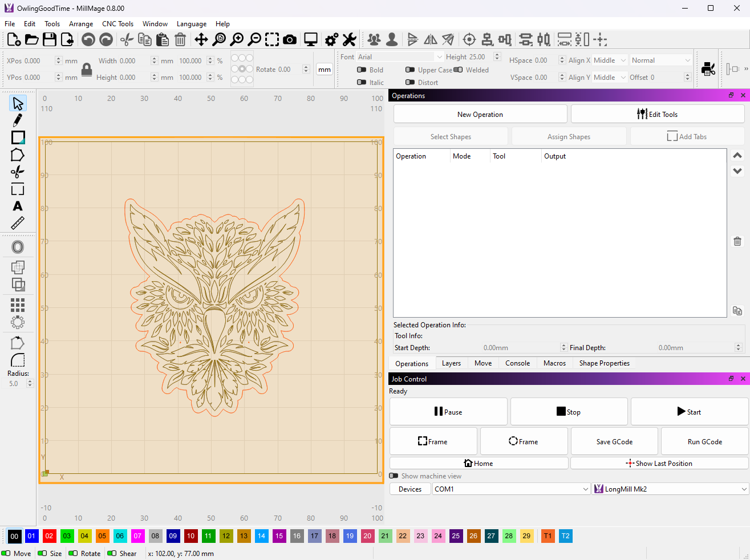Toggle the Welded text switch
This screenshot has height=560, width=750.
coord(458,70)
